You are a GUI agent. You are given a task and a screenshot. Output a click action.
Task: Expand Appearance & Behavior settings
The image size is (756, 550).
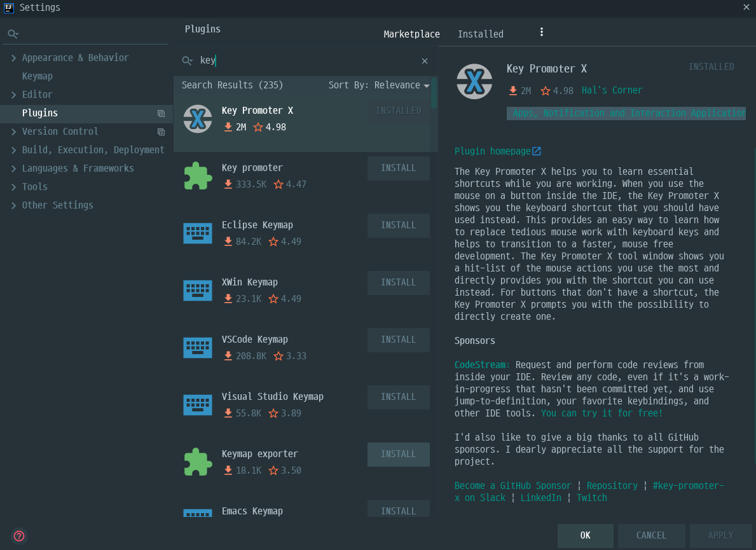click(13, 58)
